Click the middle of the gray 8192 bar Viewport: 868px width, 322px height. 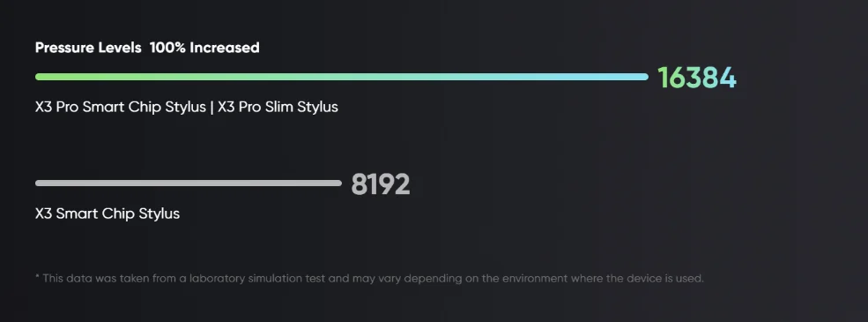click(x=189, y=183)
